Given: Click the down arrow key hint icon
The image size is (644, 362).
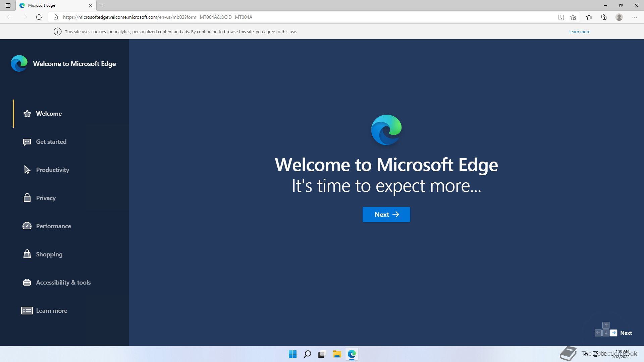Looking at the screenshot, I should coord(606,333).
